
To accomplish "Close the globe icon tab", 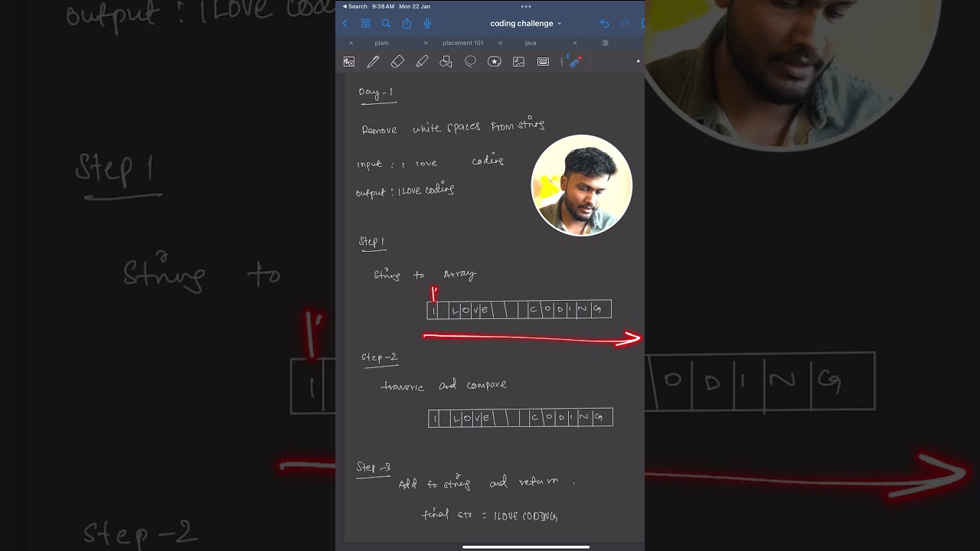I will 575,43.
